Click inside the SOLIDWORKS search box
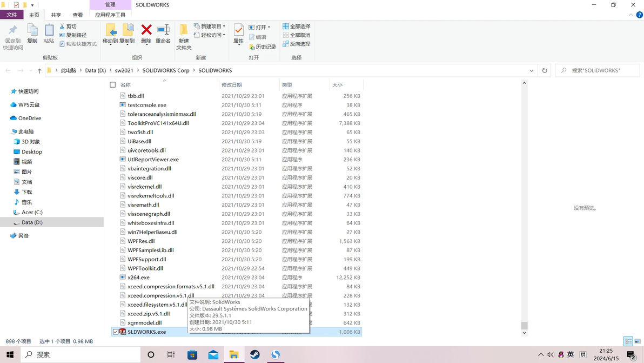644x363 pixels. point(598,70)
